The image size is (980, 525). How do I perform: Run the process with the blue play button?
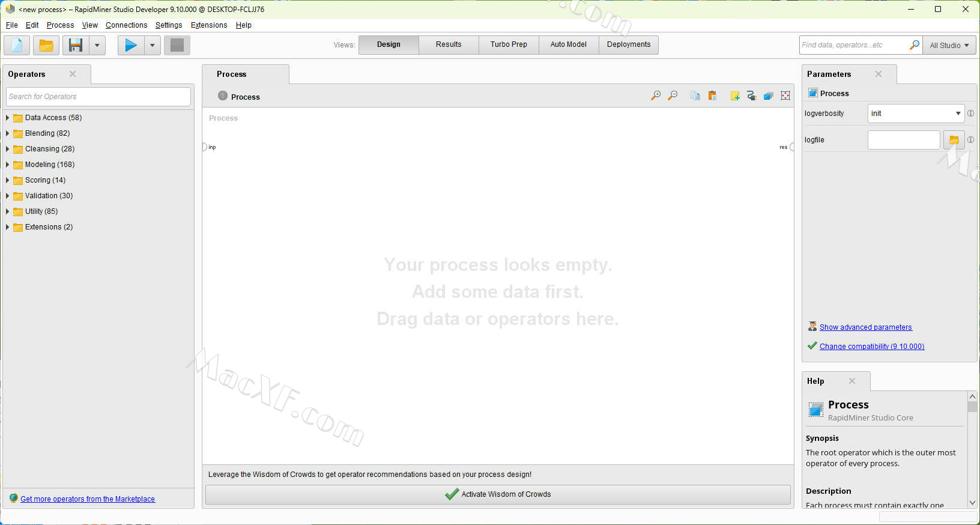131,45
